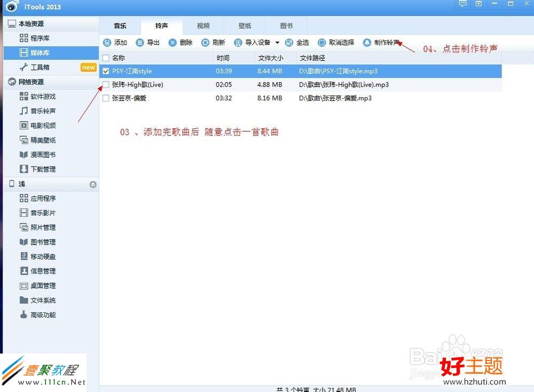Screen dimensions: 534x392
Task: Click the path D:\歌曲\张芸京-偏爱.mp3
Action: pos(335,98)
